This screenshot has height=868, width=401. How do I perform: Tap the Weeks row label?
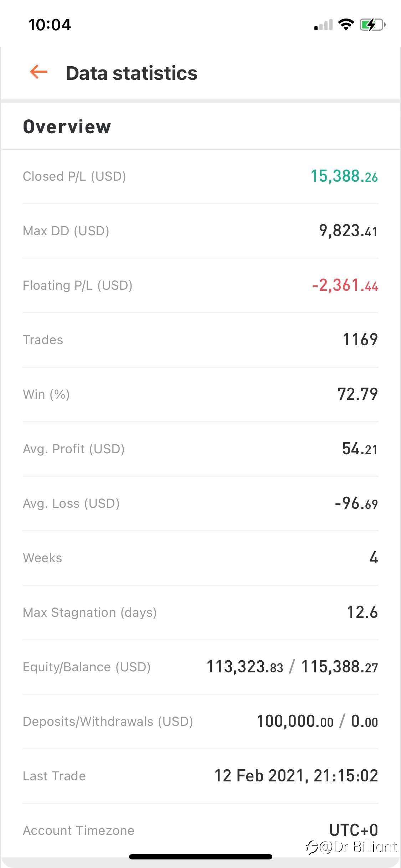(x=42, y=558)
